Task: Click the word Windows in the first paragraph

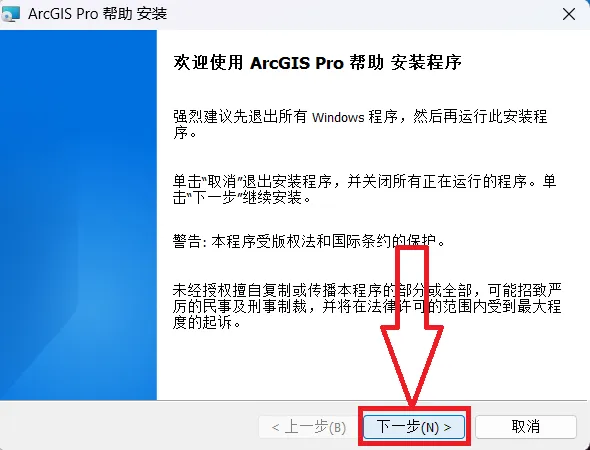Action: tap(338, 117)
